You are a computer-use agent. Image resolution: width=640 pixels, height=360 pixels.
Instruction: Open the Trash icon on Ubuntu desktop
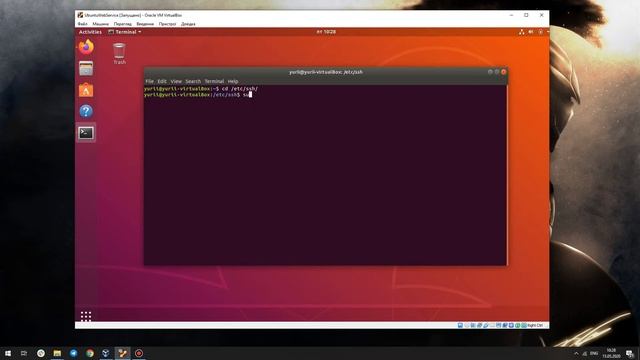119,53
